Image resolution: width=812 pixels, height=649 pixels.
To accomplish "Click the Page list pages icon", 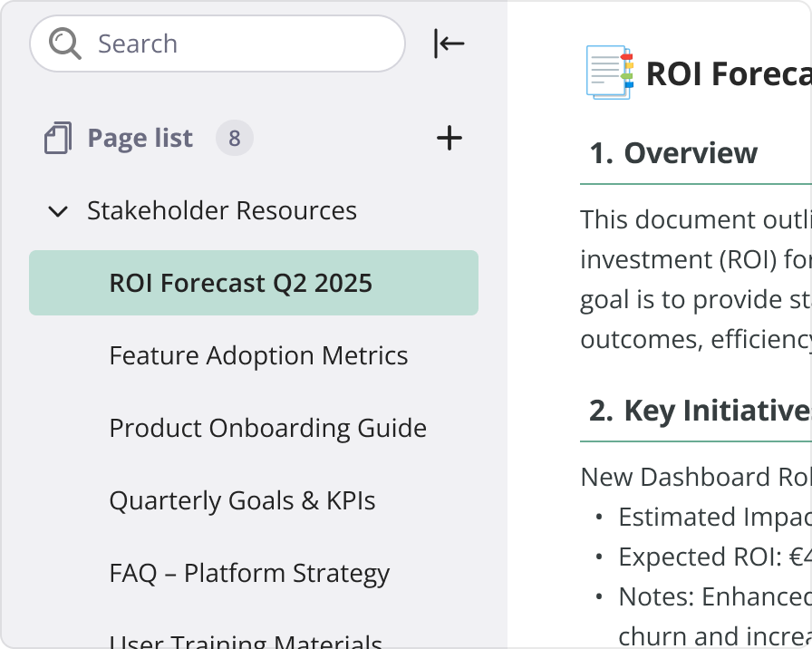I will point(58,139).
